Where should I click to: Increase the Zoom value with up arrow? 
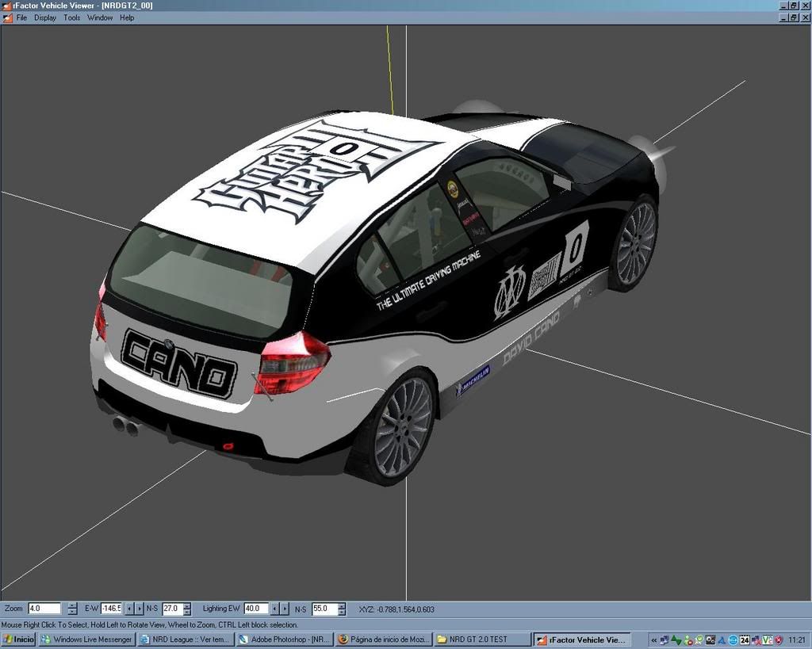coord(72,605)
